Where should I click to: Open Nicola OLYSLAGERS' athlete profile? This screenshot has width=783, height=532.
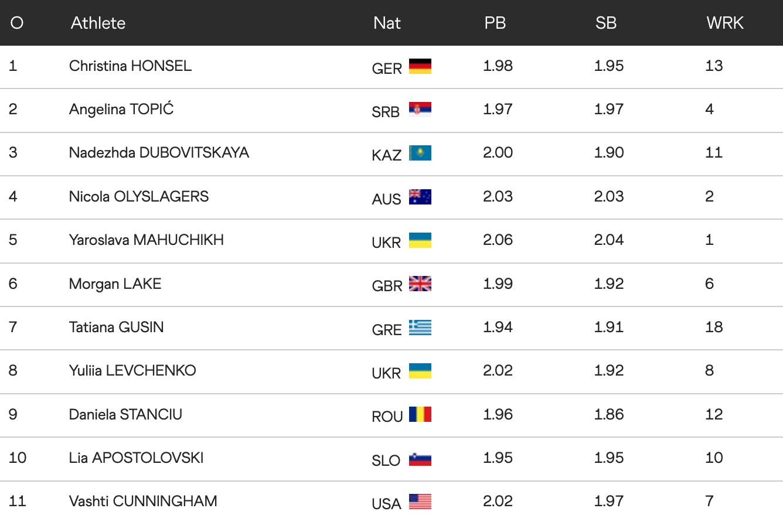(138, 196)
